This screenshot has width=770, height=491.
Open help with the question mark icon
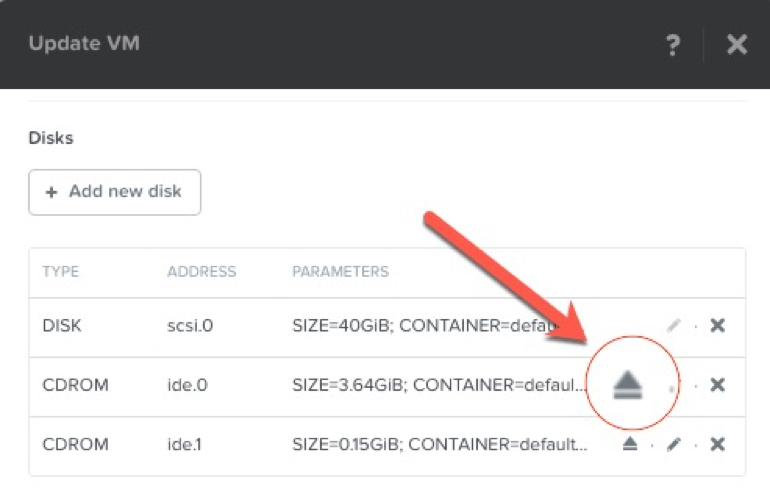[x=673, y=45]
